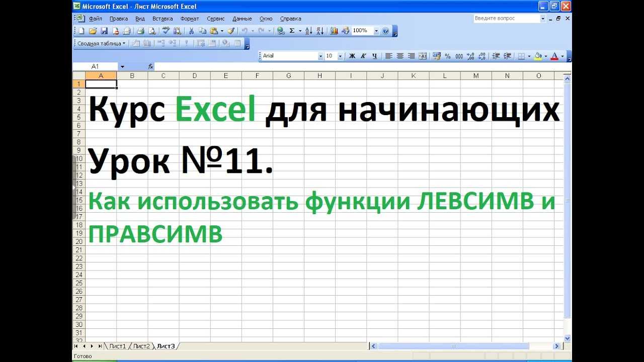Copy the selection
The image size is (644, 362).
(202, 31)
